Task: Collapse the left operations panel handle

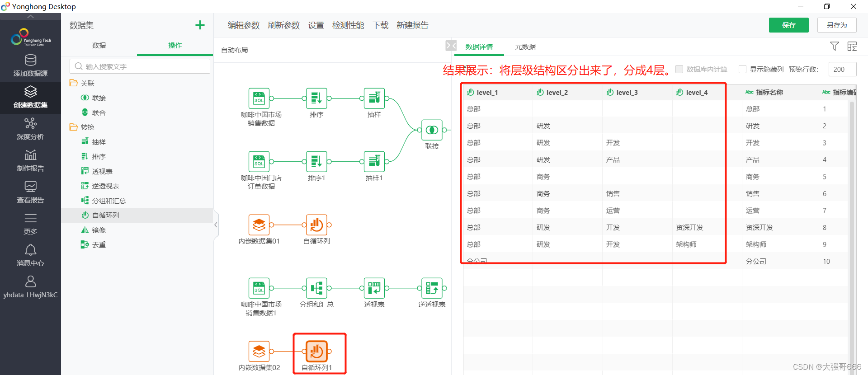Action: click(216, 225)
